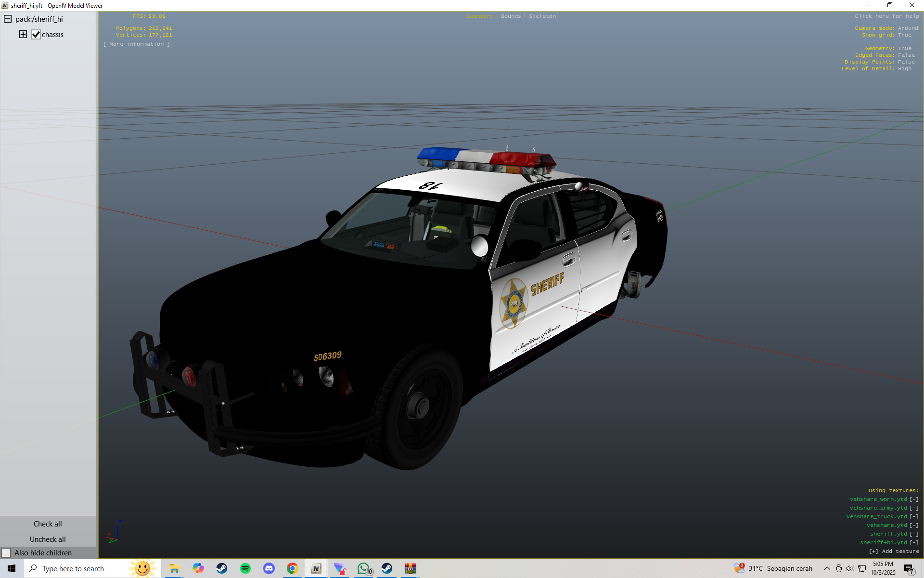Image resolution: width=924 pixels, height=578 pixels.
Task: Remove the sheriff+hi.ytd texture entry
Action: [x=914, y=542]
